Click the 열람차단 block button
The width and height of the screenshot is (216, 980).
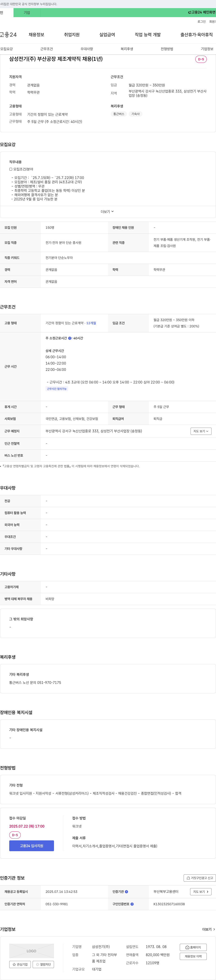[x=43, y=964]
